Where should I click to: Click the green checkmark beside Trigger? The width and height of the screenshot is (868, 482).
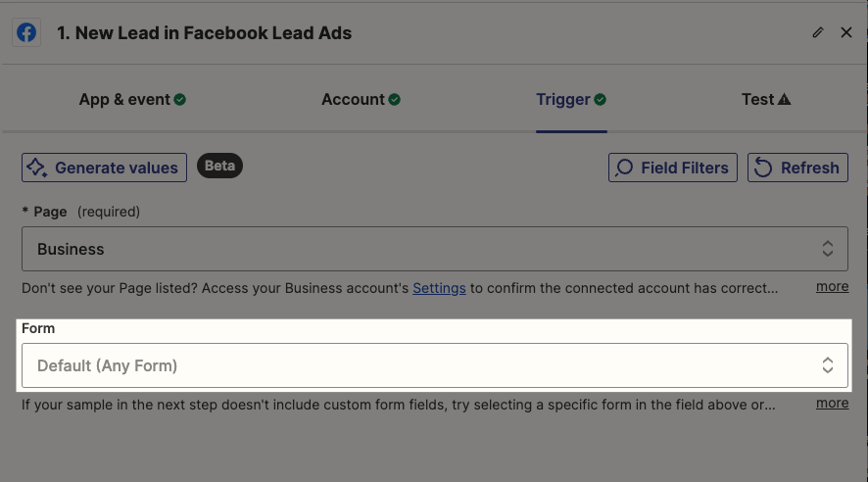600,100
